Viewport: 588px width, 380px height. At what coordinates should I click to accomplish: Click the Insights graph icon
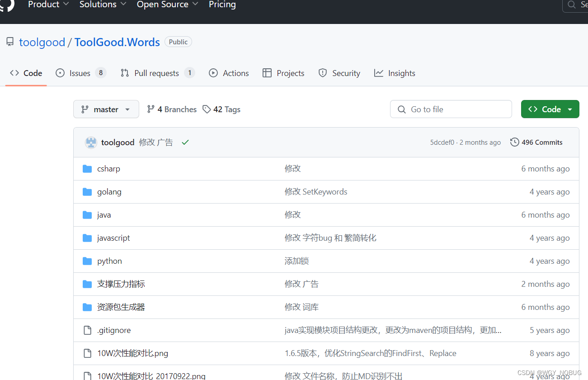[x=379, y=73]
